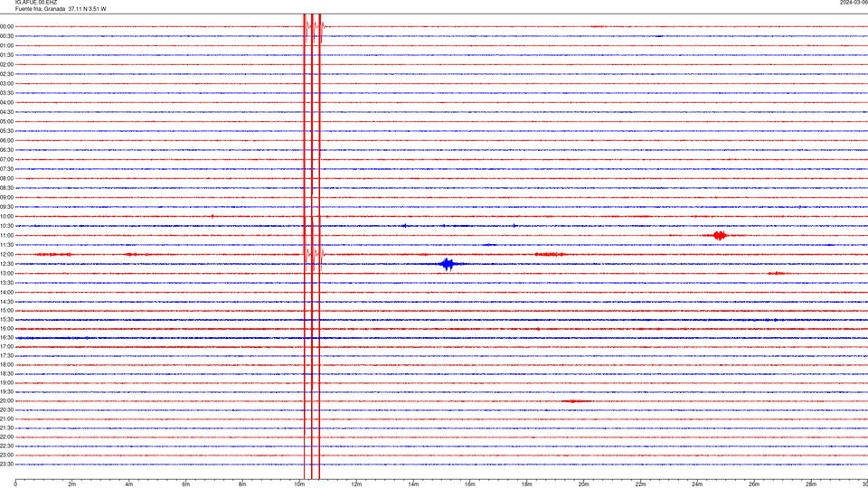Select the 03:30 time label
Viewport: 868px width, 488px height.
click(x=6, y=93)
